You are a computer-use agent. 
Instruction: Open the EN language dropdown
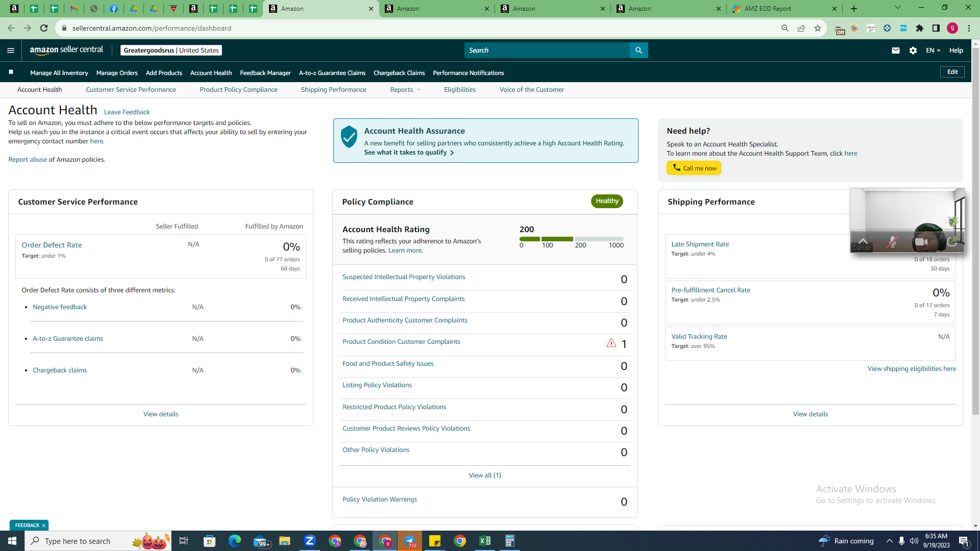(933, 51)
